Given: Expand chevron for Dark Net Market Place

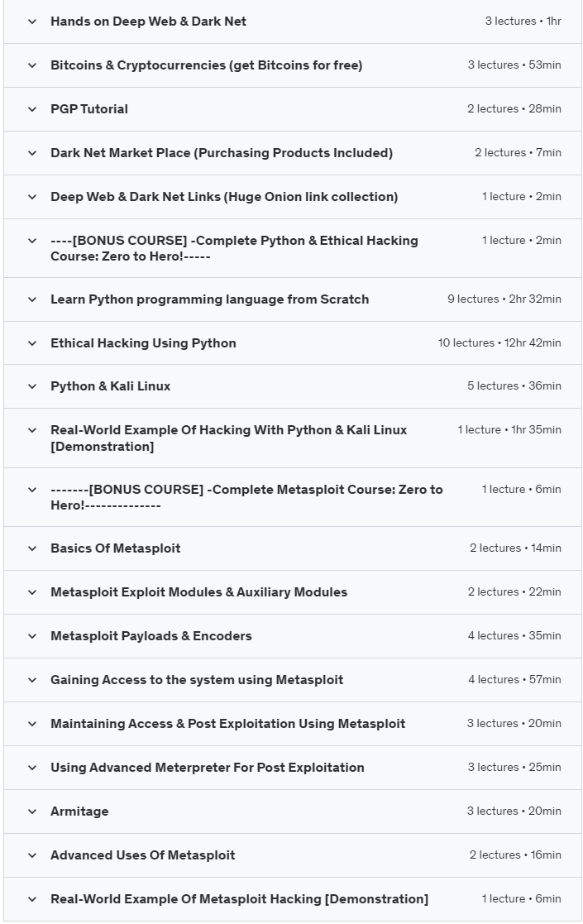Looking at the screenshot, I should point(32,153).
